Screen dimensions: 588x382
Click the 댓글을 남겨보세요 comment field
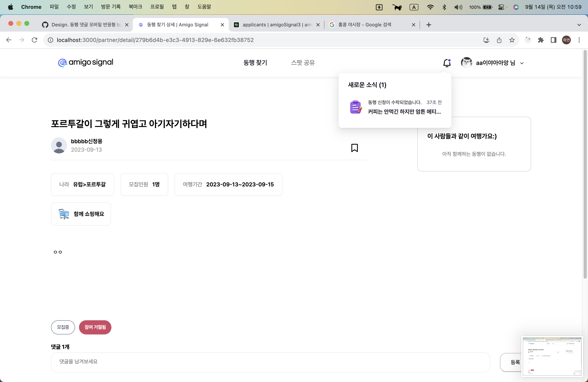click(270, 362)
